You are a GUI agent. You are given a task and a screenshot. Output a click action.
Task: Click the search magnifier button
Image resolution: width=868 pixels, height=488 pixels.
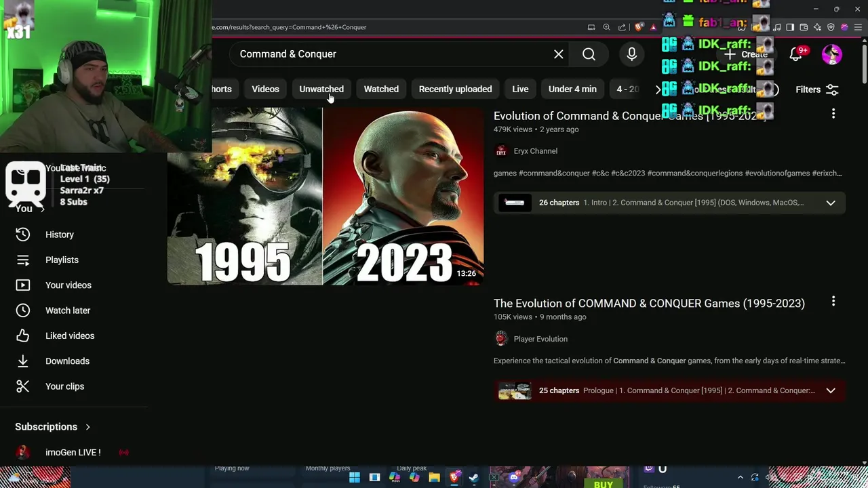pyautogui.click(x=589, y=54)
